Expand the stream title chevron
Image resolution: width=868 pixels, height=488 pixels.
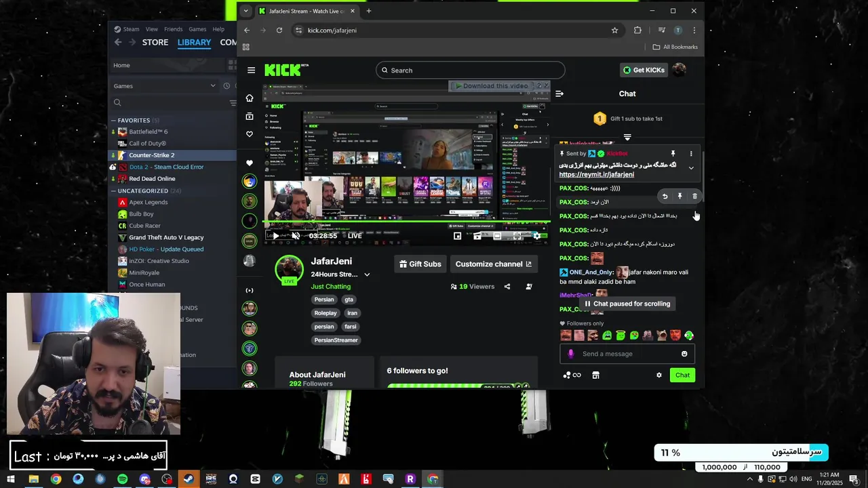367,274
